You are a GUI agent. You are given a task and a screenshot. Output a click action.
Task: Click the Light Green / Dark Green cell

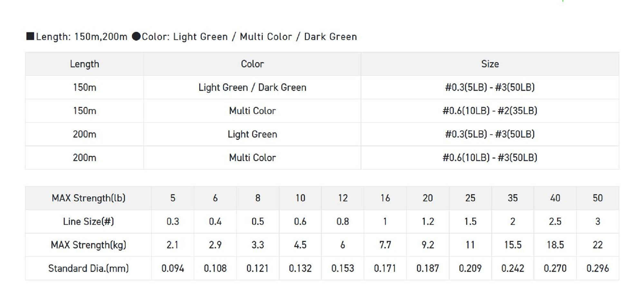(252, 88)
